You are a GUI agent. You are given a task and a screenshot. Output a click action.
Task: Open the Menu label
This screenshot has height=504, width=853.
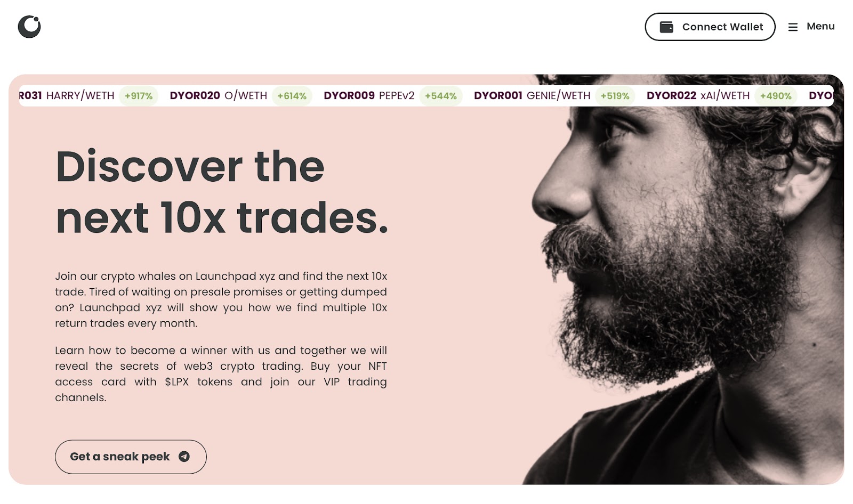coord(820,26)
